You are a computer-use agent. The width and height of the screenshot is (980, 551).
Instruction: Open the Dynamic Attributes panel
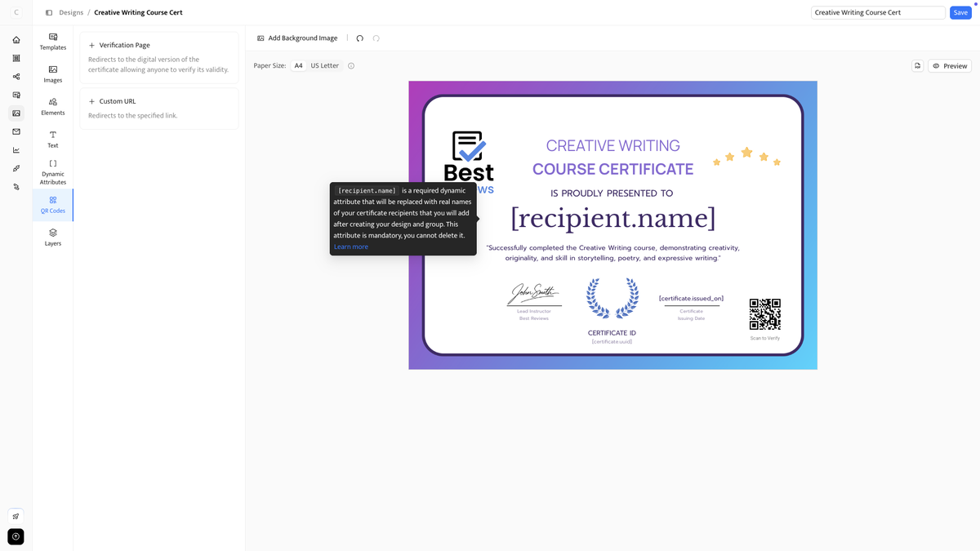(52, 171)
